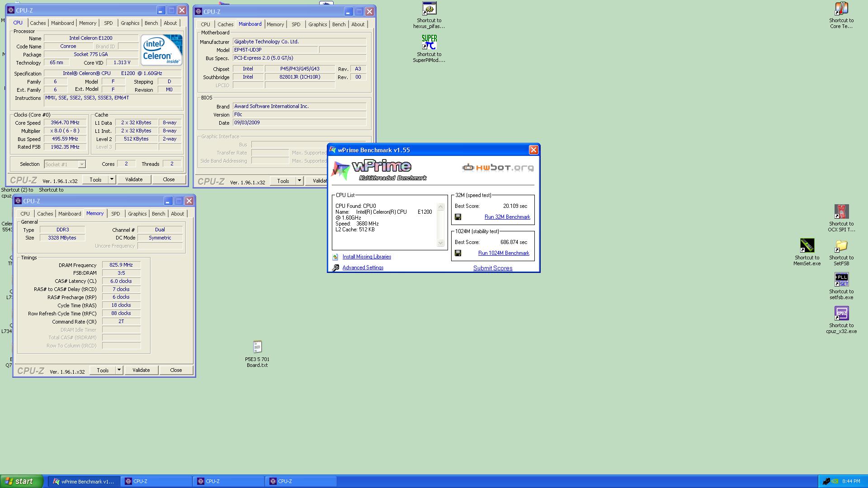The width and height of the screenshot is (868, 488).
Task: Click Tools button in Memory window
Action: (103, 371)
